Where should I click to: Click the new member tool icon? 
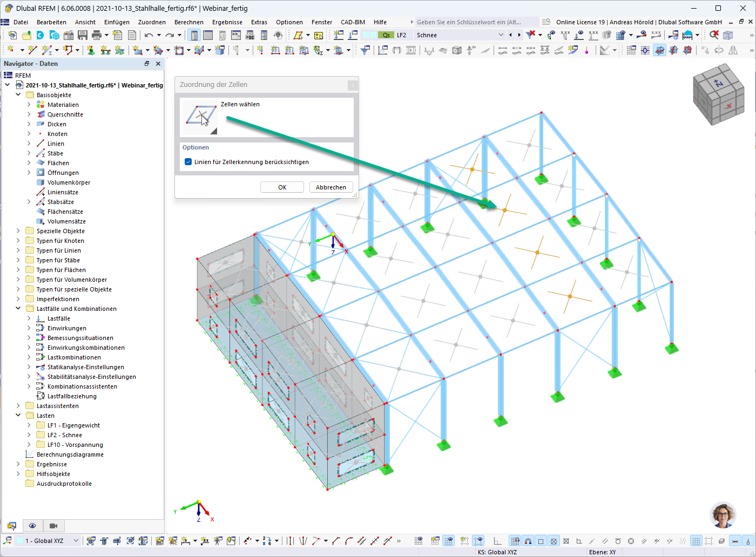click(x=47, y=50)
